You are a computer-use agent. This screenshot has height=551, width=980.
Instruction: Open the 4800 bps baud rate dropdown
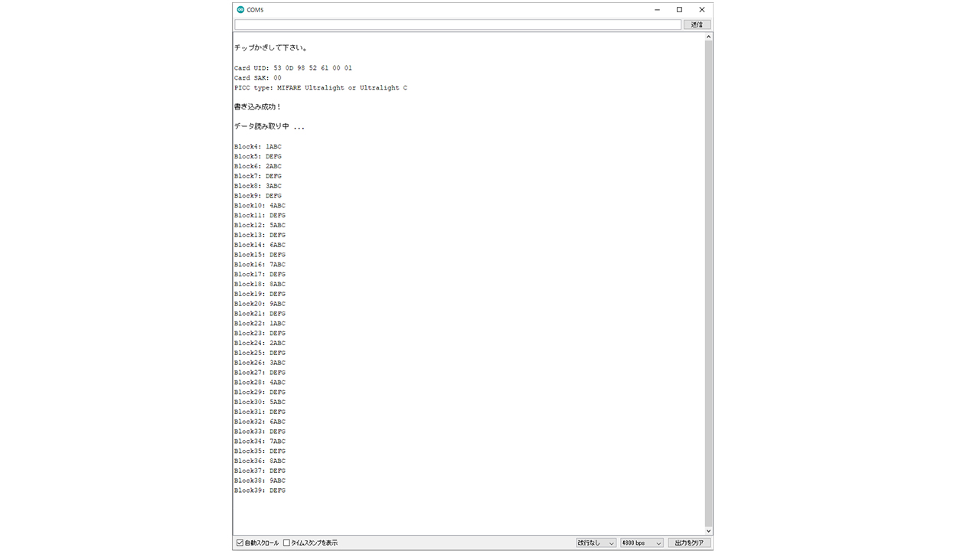click(x=642, y=543)
